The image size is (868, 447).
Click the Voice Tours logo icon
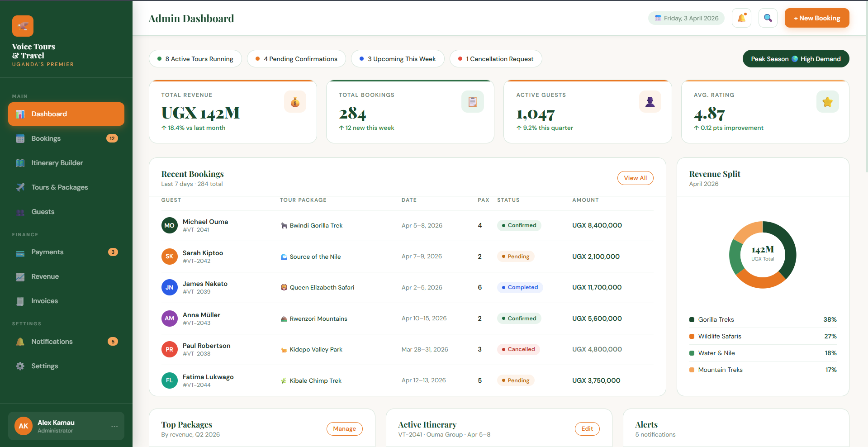pos(23,26)
